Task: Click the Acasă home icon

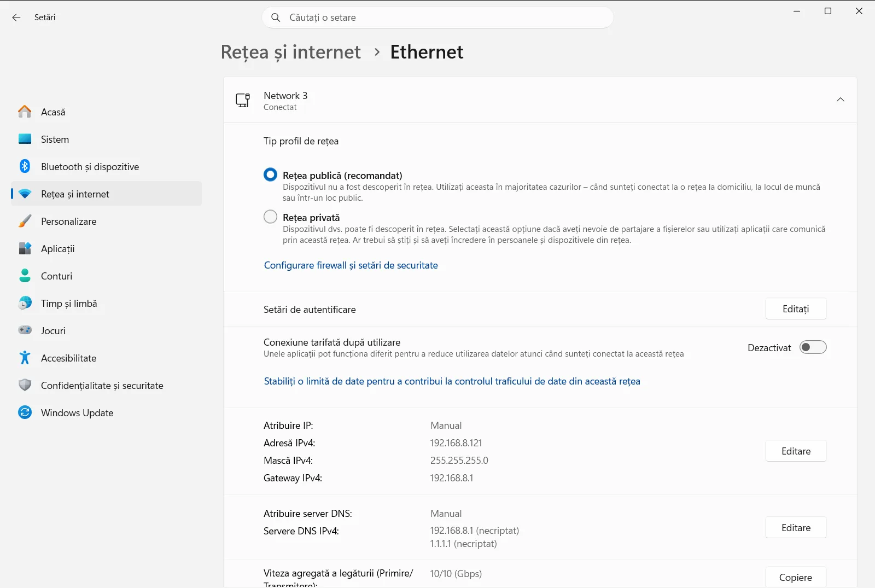Action: click(x=25, y=112)
